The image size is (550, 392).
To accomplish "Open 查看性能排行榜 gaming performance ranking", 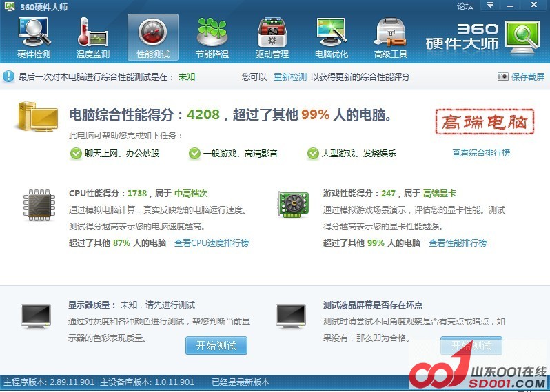I will (458, 243).
